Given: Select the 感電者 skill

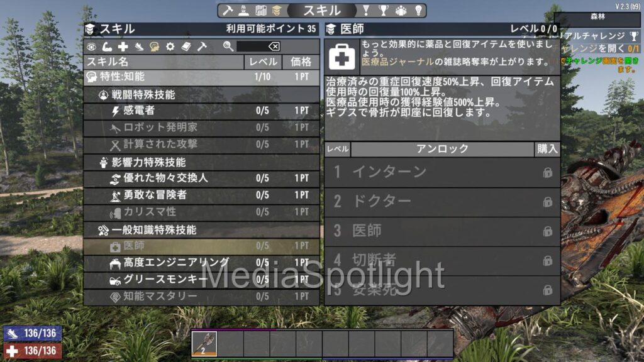Looking at the screenshot, I should [201, 111].
